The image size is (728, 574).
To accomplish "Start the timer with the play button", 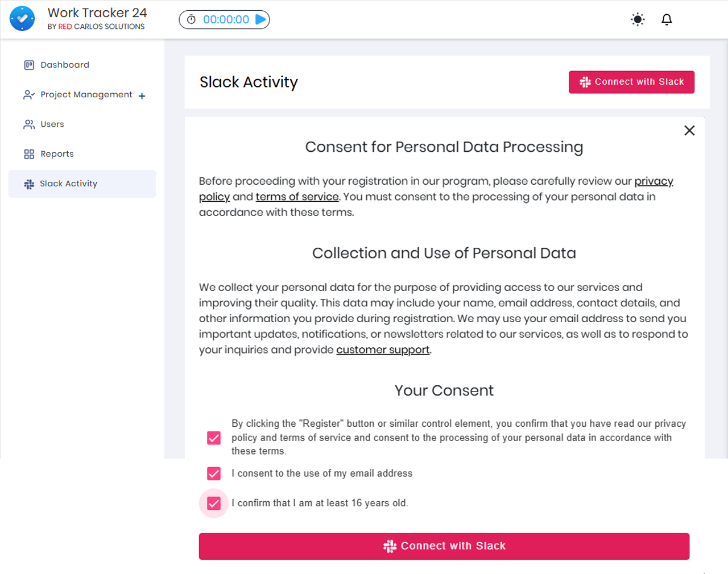I will click(x=260, y=19).
